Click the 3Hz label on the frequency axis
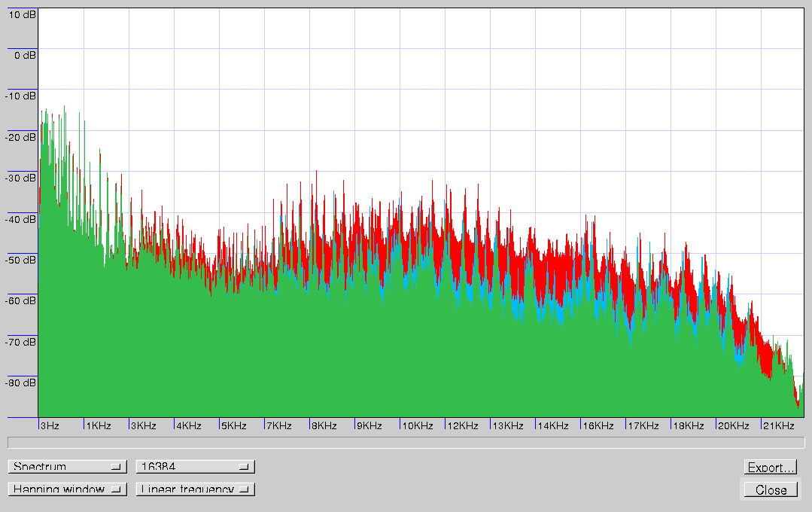The height and width of the screenshot is (512, 812). (50, 425)
